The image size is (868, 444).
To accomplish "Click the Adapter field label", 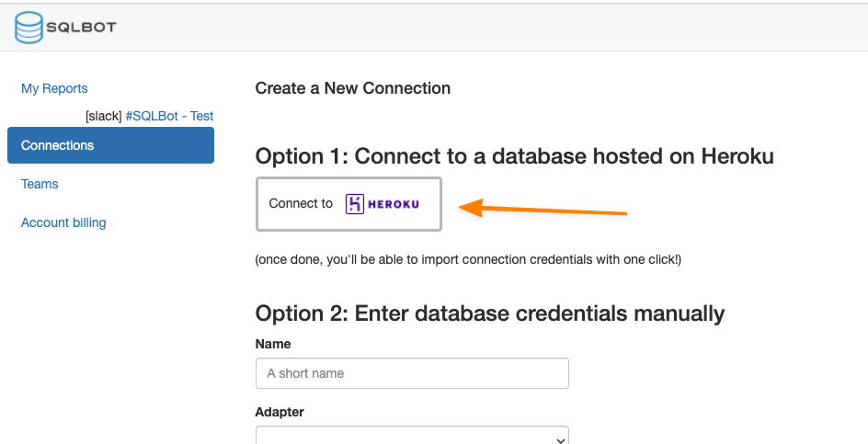I will point(280,412).
